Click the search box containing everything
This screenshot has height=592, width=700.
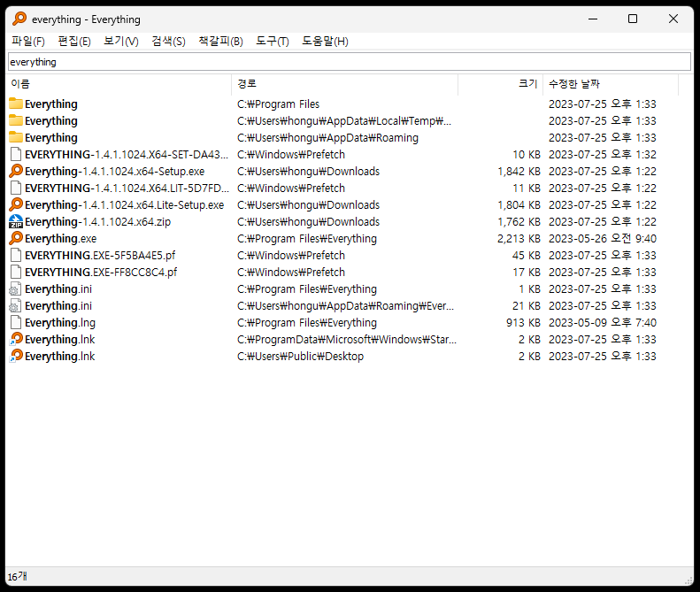tap(350, 62)
